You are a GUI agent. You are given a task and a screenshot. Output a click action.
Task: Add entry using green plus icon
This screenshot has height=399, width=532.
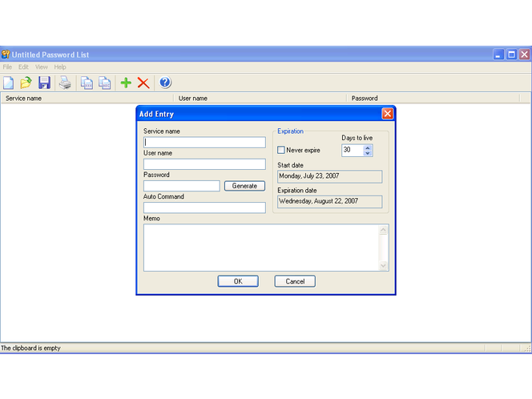126,83
